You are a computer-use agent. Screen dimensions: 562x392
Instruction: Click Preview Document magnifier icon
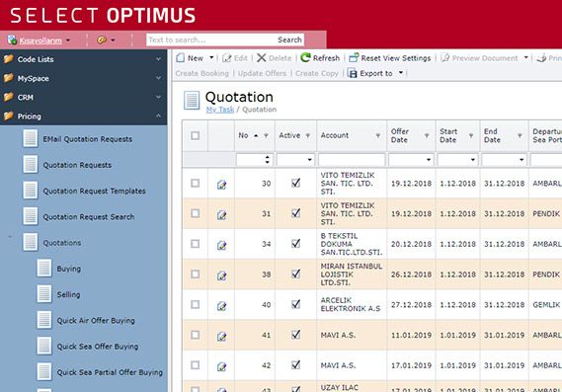coord(445,58)
